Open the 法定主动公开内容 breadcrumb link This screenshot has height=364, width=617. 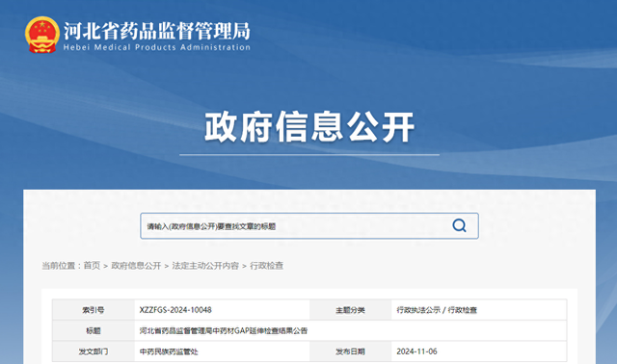click(x=205, y=266)
